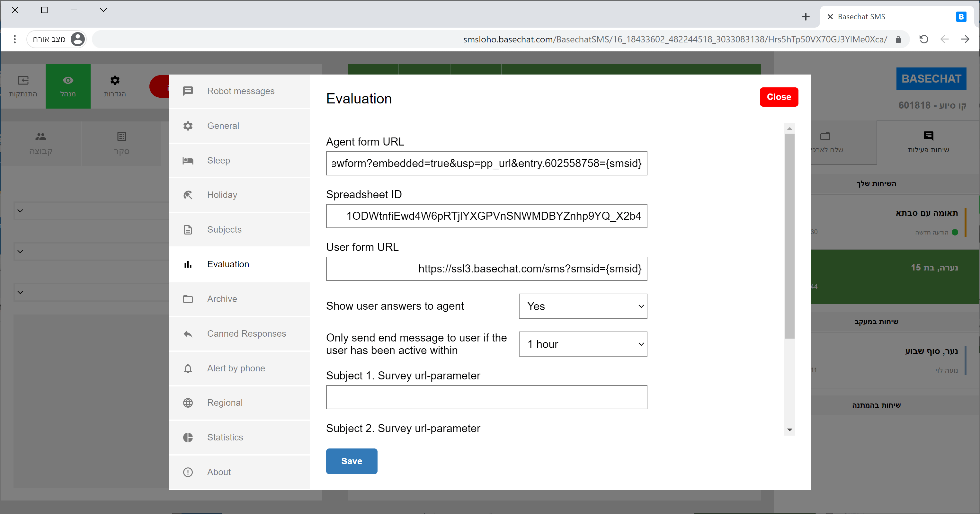Click the Subject 1 Survey url-parameter field
This screenshot has width=980, height=514.
pyautogui.click(x=486, y=397)
